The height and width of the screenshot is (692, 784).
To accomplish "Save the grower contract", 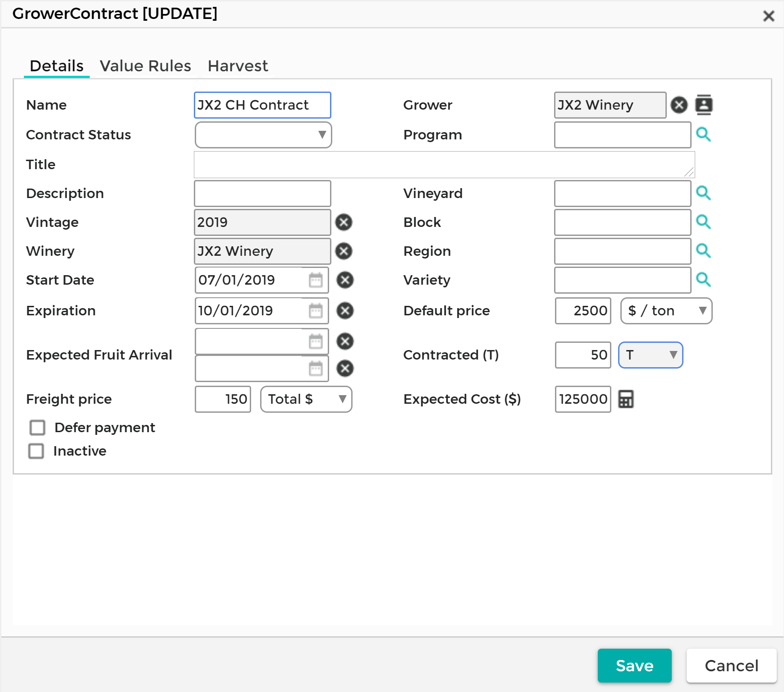I will (634, 665).
